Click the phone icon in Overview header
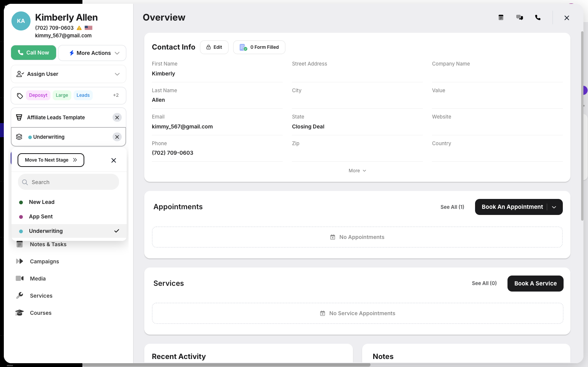Screen dimensions: 588x367 (538, 18)
